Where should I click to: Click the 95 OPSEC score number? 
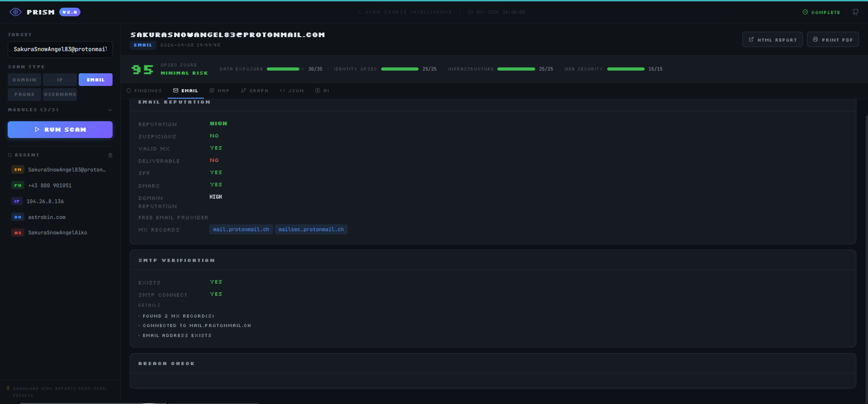142,69
